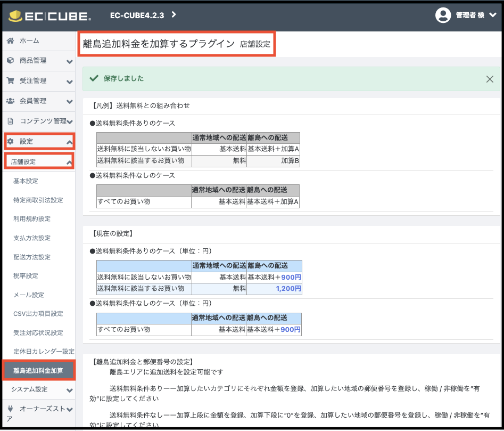Open 店舗設定 submenu label
Image resolution: width=504 pixels, height=431 pixels.
click(23, 162)
